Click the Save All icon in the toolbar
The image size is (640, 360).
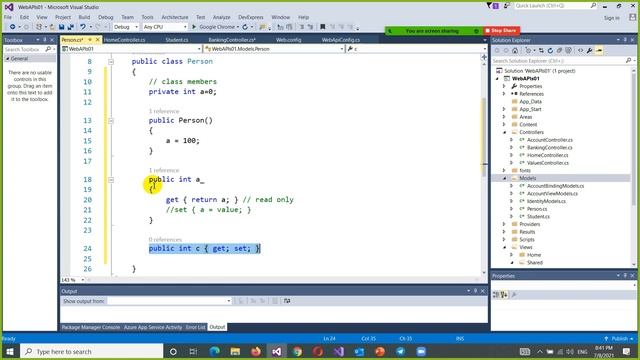point(71,27)
